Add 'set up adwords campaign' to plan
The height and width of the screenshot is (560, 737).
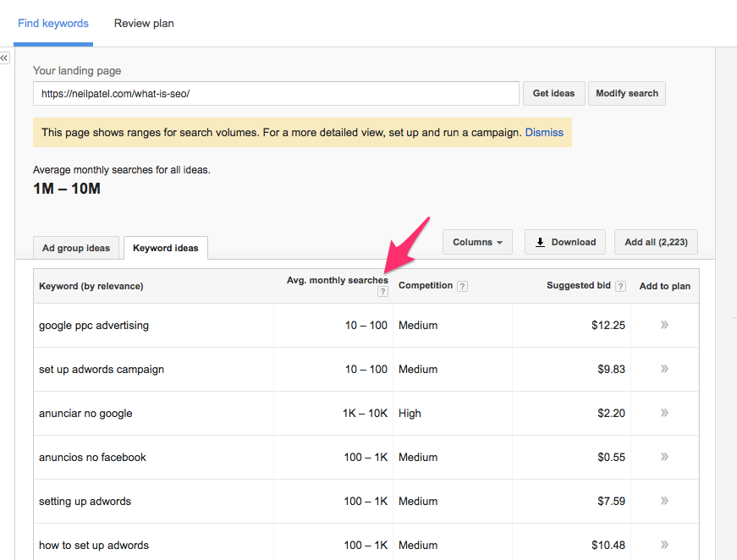664,369
